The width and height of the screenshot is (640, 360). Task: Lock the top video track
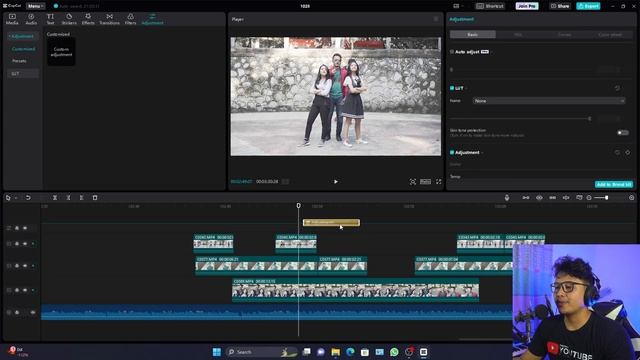[x=17, y=244]
